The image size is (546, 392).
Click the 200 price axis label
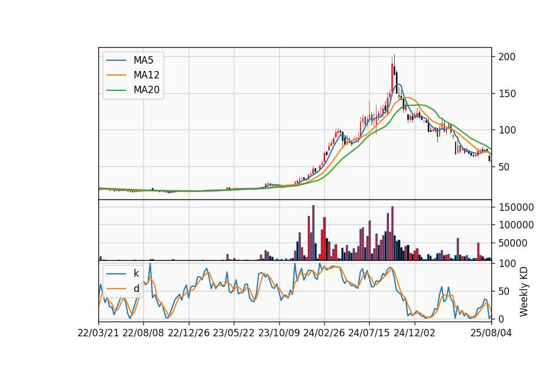click(507, 57)
